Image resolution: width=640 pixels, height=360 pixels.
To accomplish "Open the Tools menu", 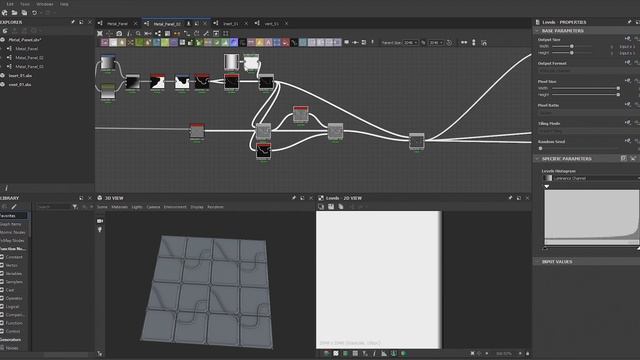I will (x=24, y=4).
